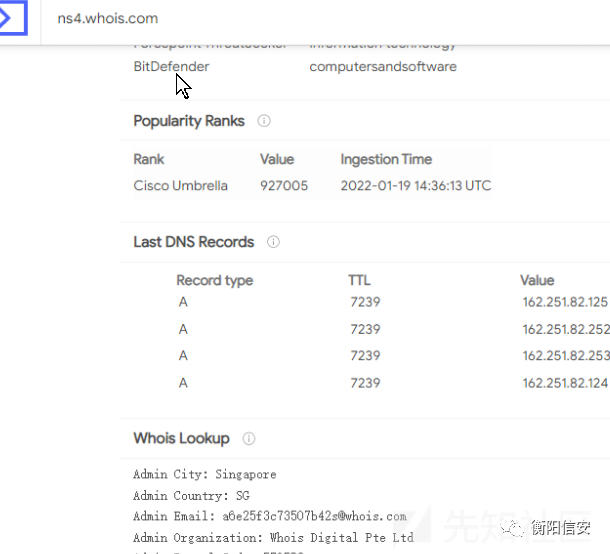Click the Value header in ranks table
Viewport: 610px width, 554px height.
277,159
